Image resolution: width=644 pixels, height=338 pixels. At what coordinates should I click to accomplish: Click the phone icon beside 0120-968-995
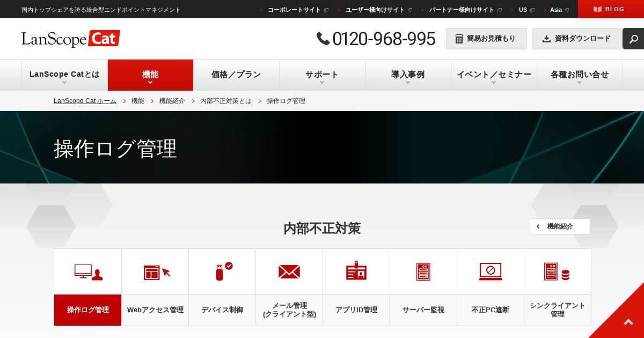(x=323, y=39)
